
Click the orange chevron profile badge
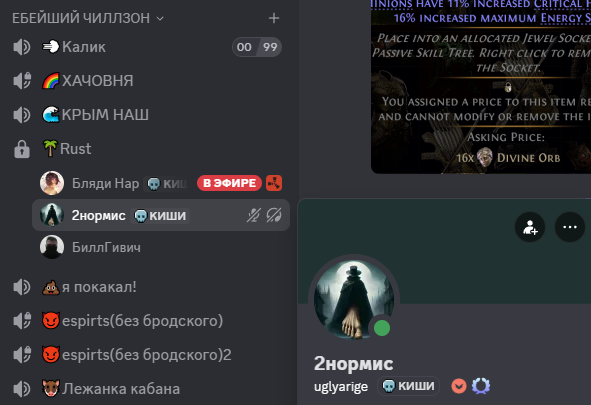pos(459,386)
